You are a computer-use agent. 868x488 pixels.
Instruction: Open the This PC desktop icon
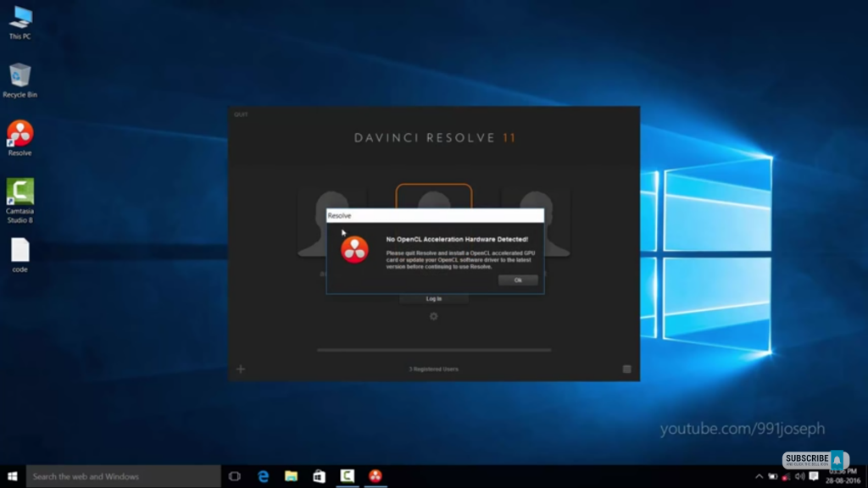(x=20, y=23)
